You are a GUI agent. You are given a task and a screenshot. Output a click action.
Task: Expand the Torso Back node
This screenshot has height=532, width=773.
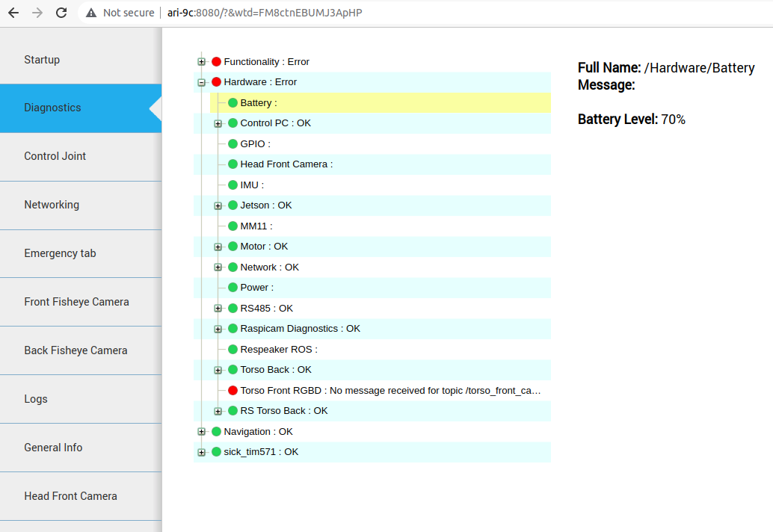coord(218,370)
